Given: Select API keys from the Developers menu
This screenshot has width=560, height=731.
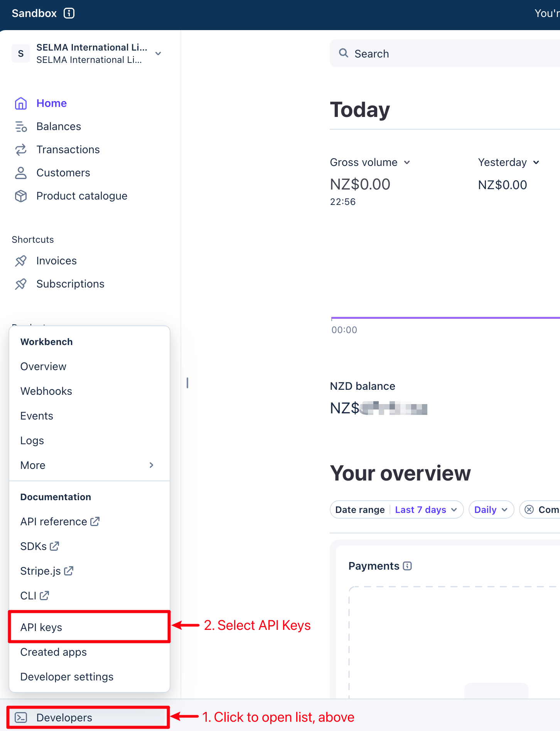Looking at the screenshot, I should [41, 627].
